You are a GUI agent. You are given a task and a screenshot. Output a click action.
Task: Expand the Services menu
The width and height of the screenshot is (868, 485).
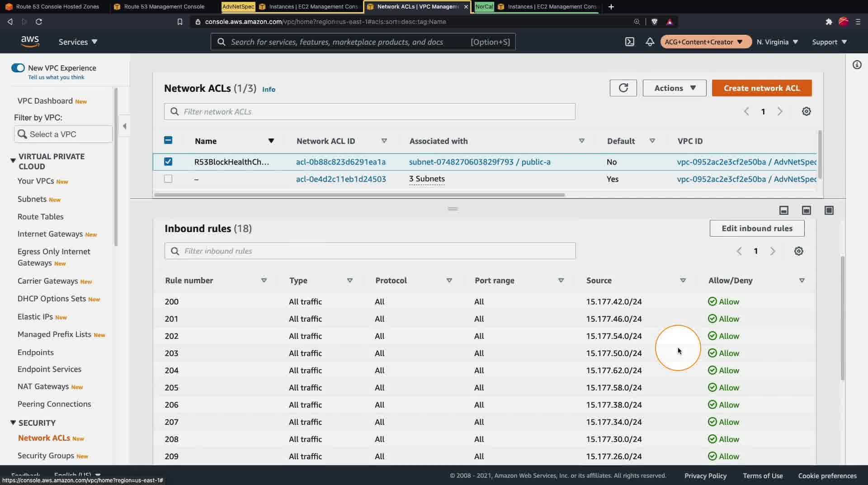(78, 42)
